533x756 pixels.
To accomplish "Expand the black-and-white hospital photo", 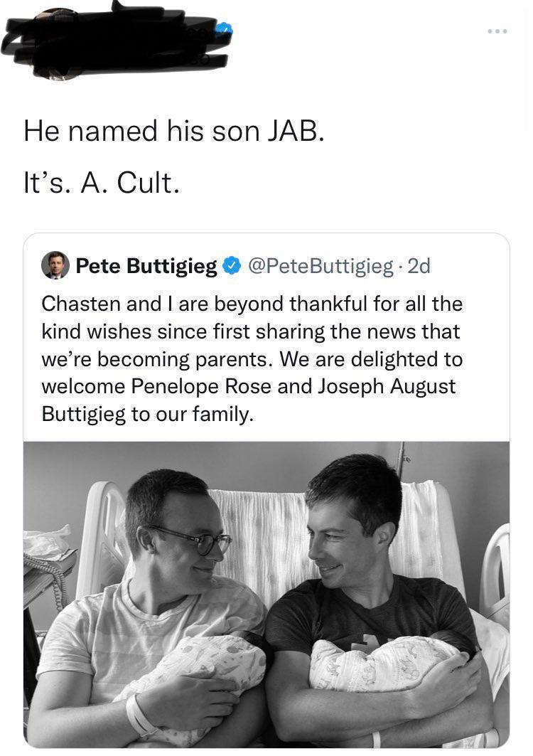I will point(266,594).
